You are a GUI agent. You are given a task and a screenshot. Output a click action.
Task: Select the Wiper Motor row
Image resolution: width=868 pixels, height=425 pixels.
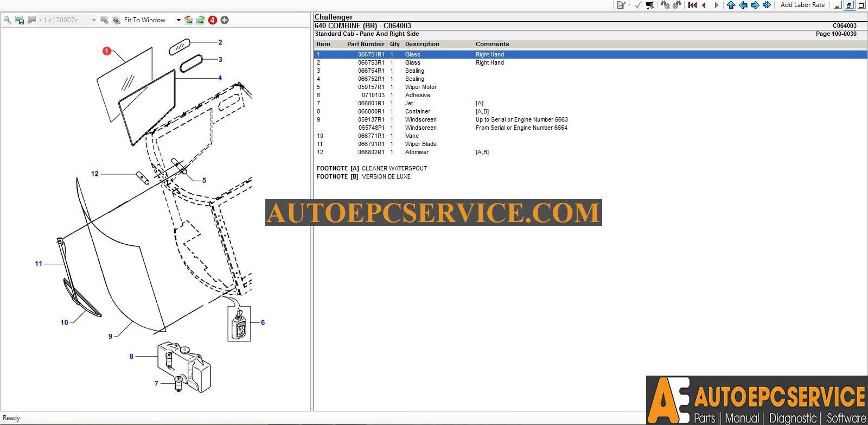(590, 87)
